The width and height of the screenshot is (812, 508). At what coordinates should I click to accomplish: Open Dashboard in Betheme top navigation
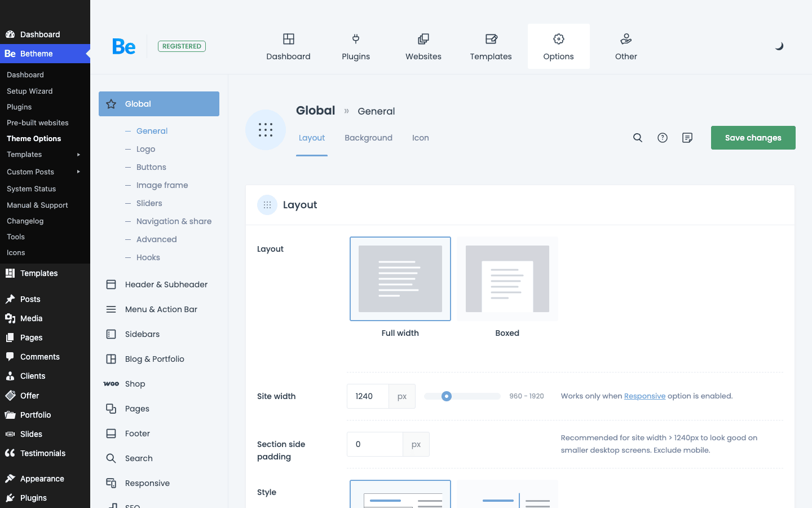point(288,46)
